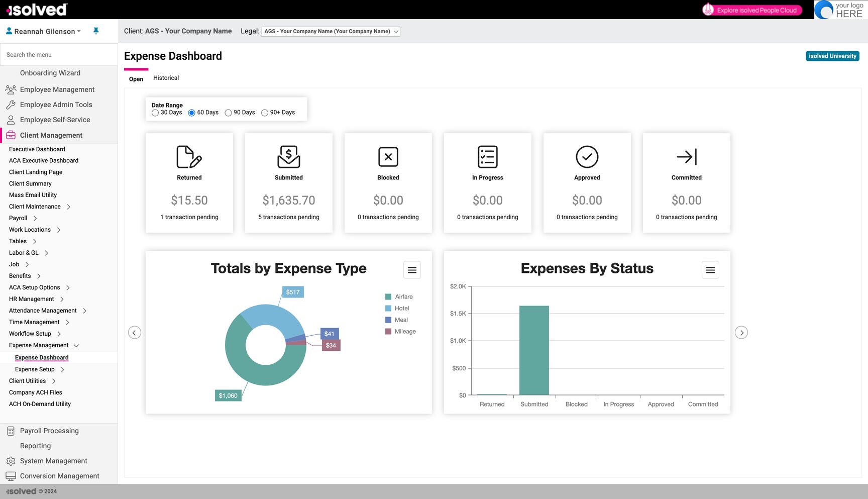This screenshot has width=868, height=499.
Task: Go to next chart with right arrow
Action: [741, 333]
